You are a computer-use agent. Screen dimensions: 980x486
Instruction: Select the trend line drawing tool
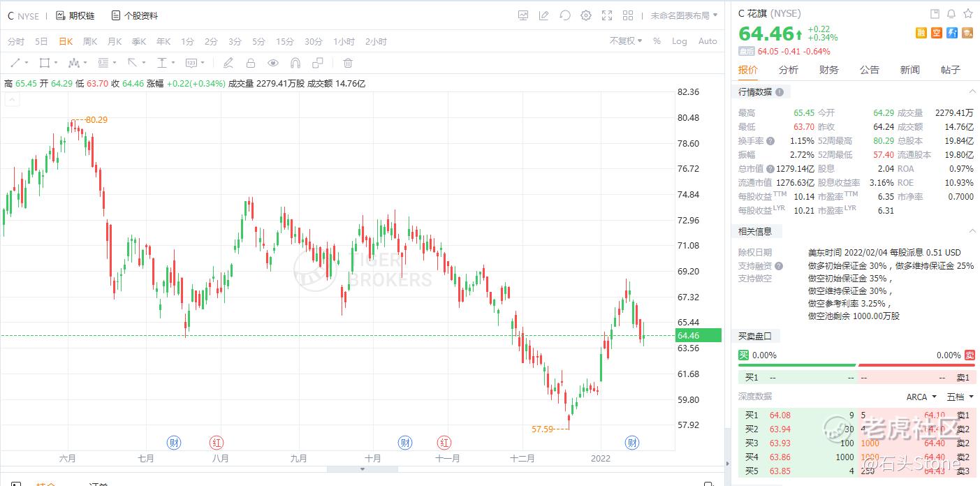(15, 63)
